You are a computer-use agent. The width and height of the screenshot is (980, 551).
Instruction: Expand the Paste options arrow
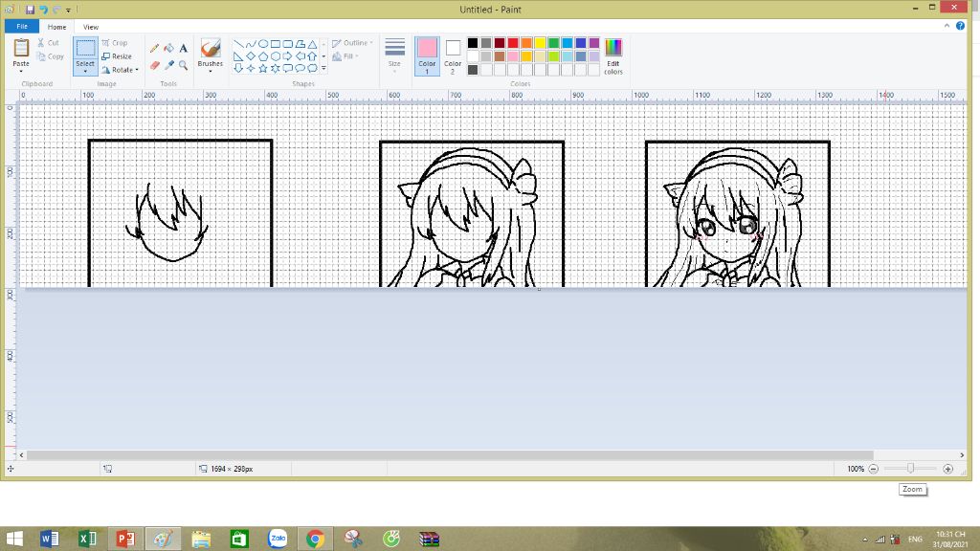21,71
